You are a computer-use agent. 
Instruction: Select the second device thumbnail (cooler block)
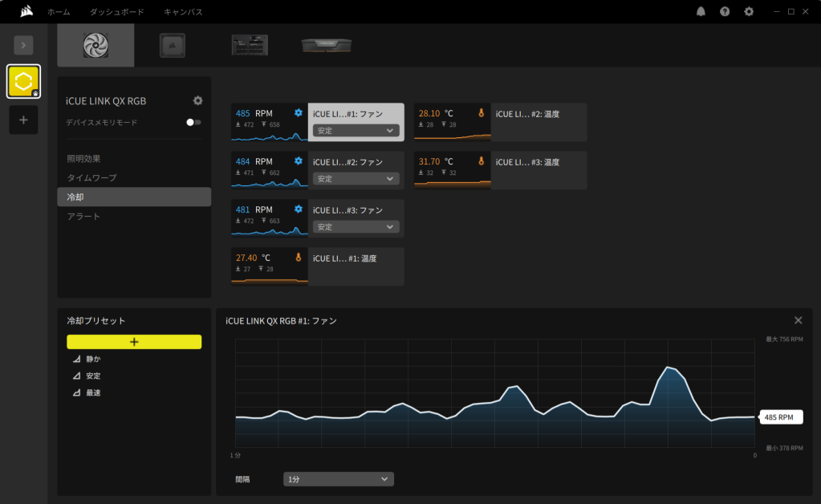[173, 45]
